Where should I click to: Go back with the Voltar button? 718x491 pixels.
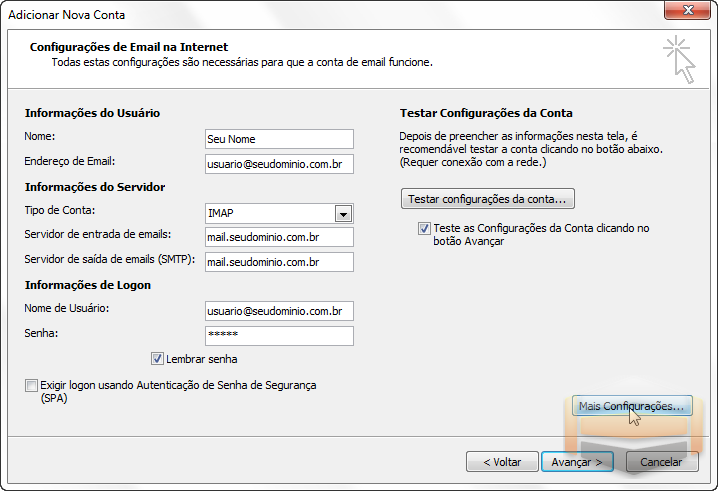pos(502,462)
